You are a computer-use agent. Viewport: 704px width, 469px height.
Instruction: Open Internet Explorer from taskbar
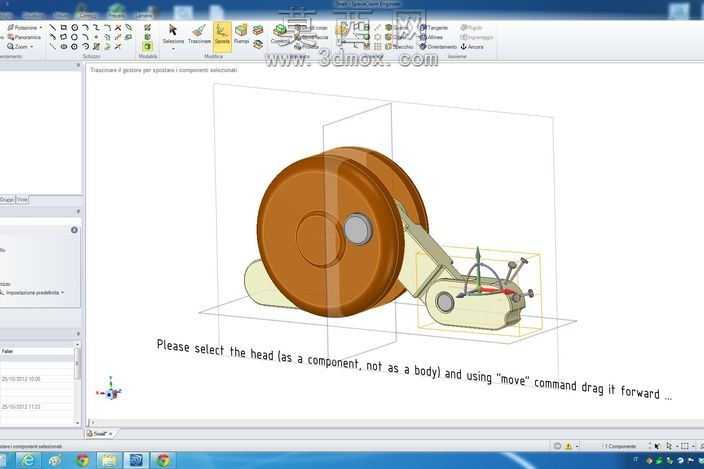click(28, 460)
